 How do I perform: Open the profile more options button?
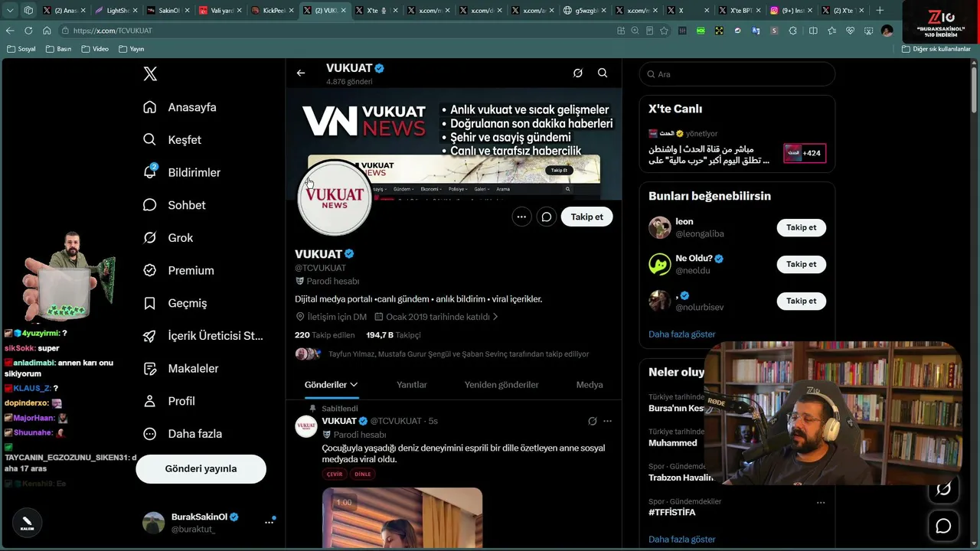(521, 217)
